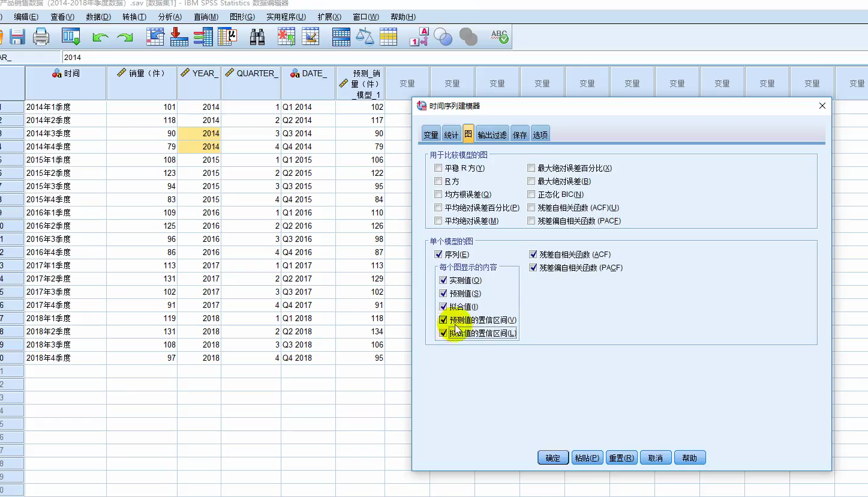This screenshot has width=868, height=497.
Task: Switch to the 选项 tab
Action: pyautogui.click(x=540, y=135)
